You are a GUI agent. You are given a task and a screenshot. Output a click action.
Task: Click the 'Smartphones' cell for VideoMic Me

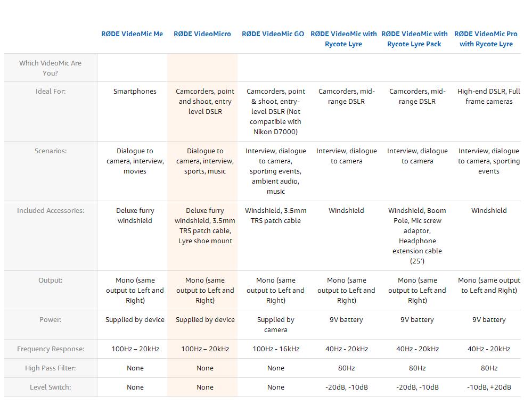135,92
